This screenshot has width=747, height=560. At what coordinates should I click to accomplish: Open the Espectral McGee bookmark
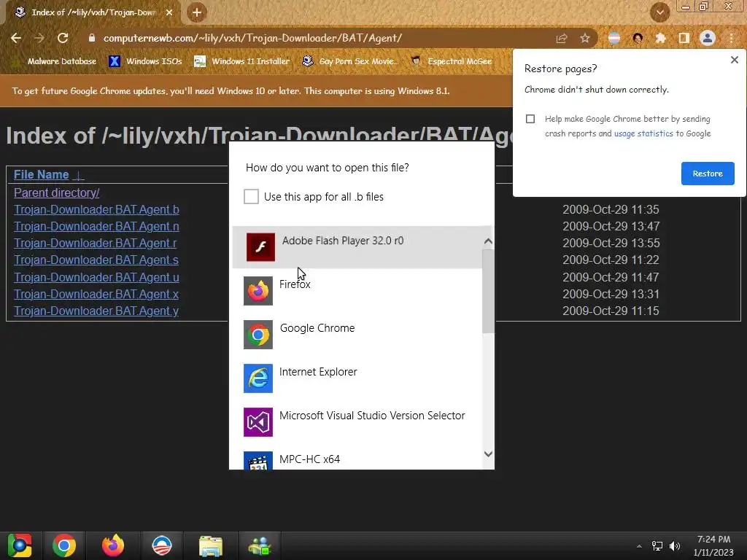tap(452, 61)
